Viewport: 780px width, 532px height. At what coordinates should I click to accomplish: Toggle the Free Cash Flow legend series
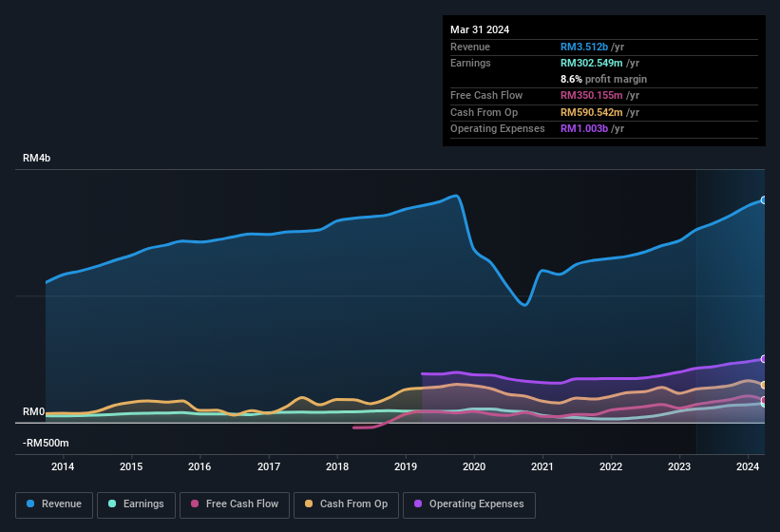(235, 504)
